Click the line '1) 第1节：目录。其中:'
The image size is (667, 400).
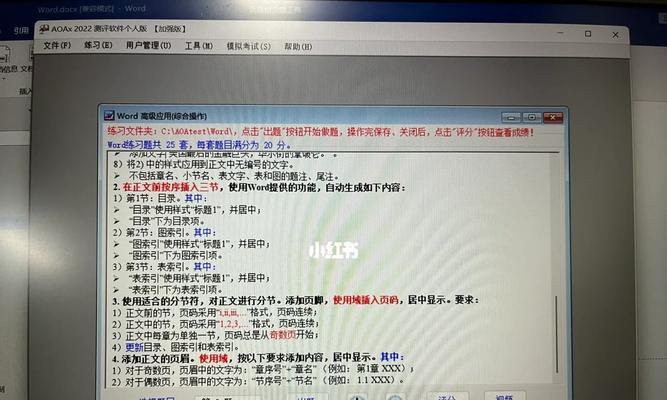point(160,198)
